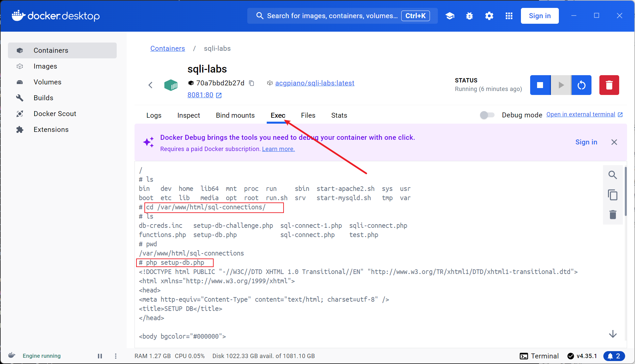Viewport: 635px width, 364px height.
Task: Copy the terminal output to clipboard
Action: [x=613, y=195]
